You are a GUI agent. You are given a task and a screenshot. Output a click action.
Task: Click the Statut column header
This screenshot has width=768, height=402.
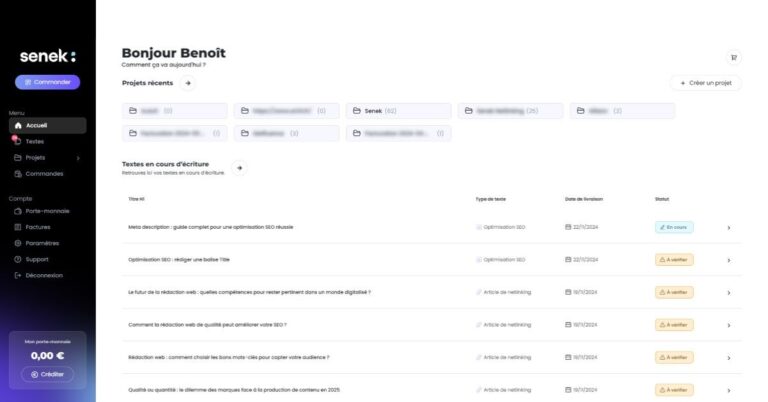pyautogui.click(x=662, y=199)
